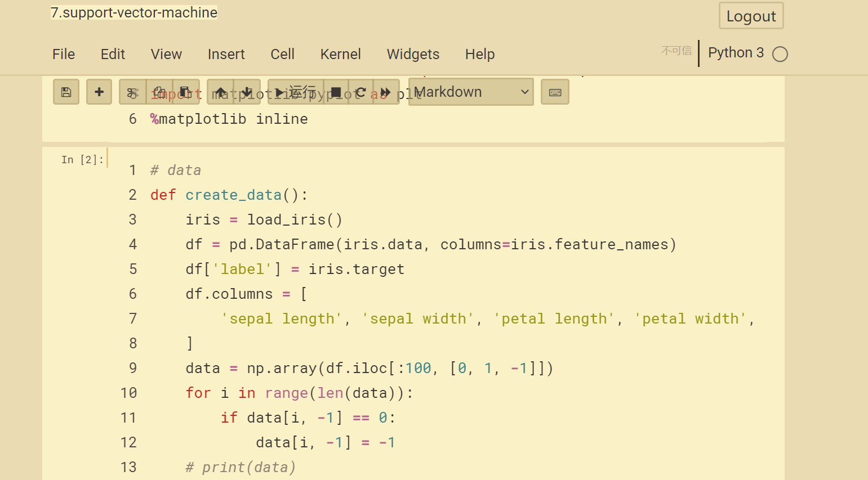Restart the kernel using restart icon

362,92
